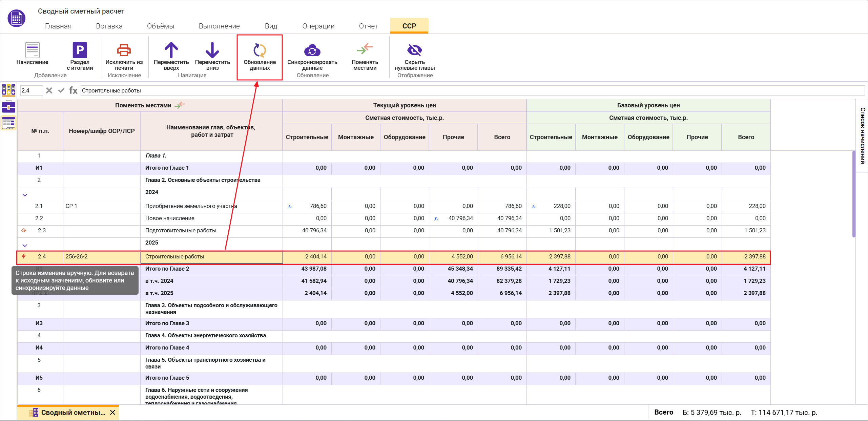Toggle Скрыть нулевые главы eye icon
The image size is (868, 421).
[x=414, y=50]
